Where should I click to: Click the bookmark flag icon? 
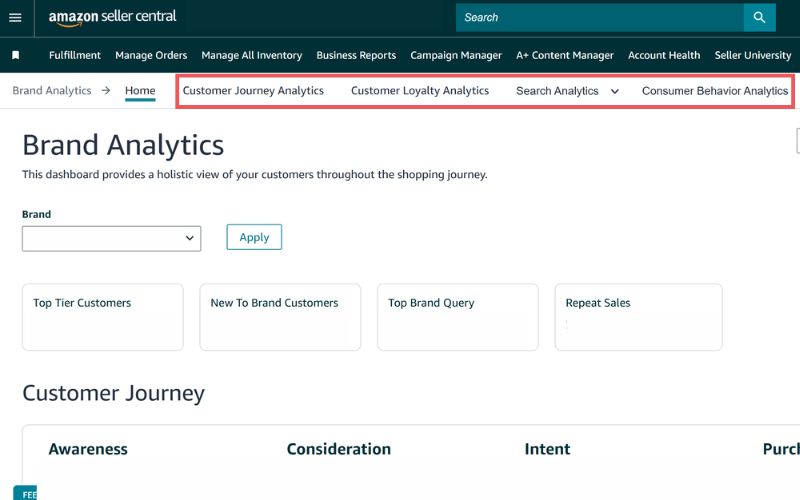tap(16, 55)
